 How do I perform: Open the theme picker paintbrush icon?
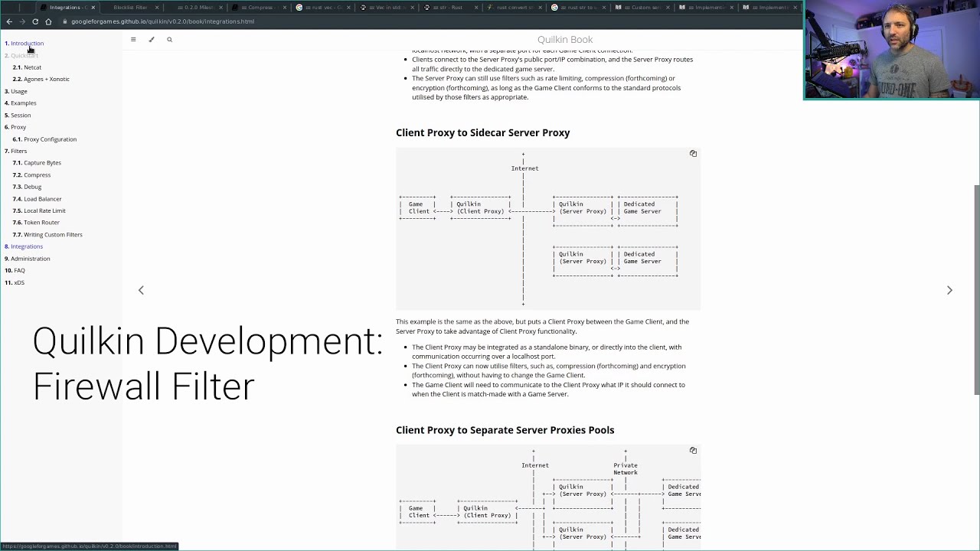click(152, 39)
